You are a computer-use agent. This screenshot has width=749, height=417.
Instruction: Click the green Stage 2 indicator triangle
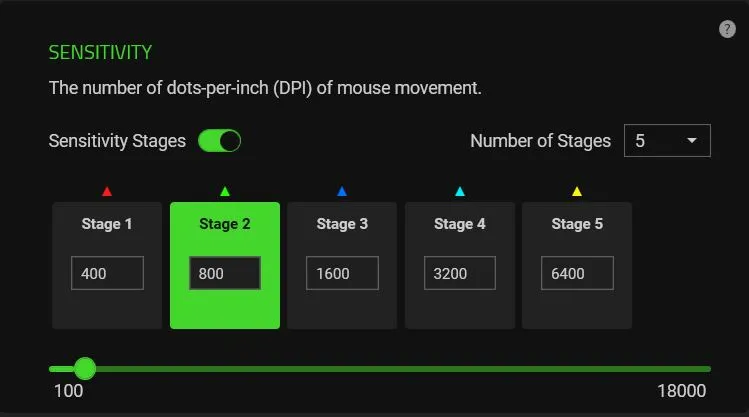[225, 192]
